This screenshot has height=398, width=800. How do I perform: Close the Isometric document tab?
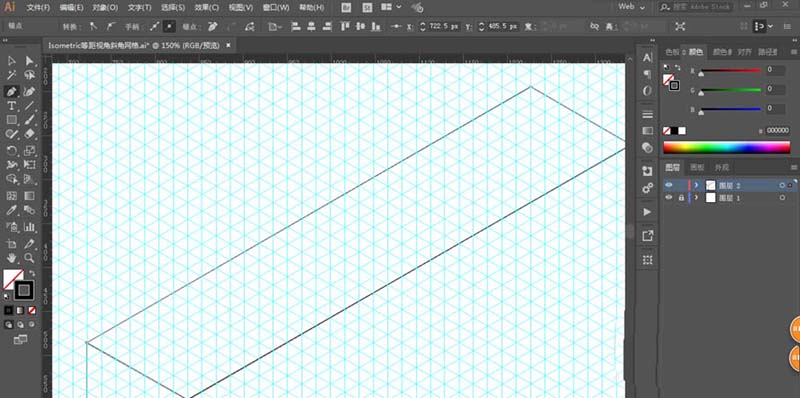pyautogui.click(x=228, y=45)
